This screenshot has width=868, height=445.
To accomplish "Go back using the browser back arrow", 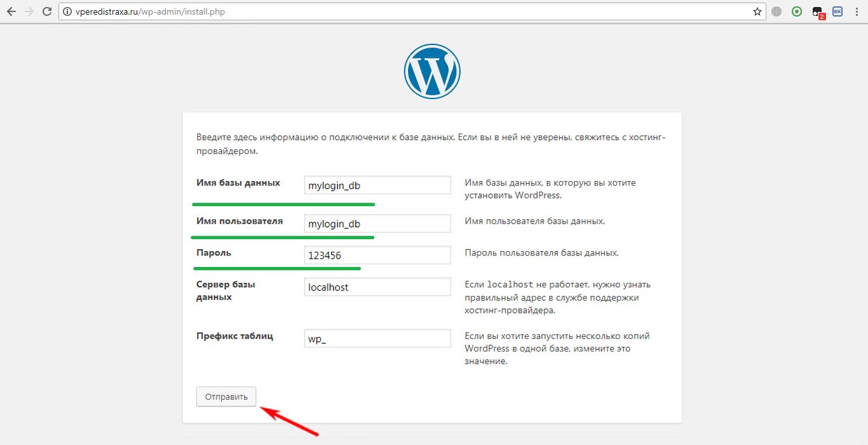I will click(11, 11).
